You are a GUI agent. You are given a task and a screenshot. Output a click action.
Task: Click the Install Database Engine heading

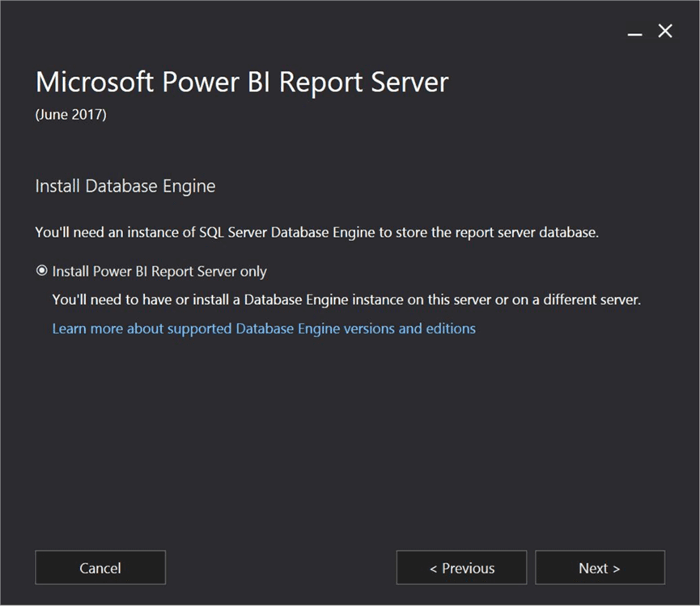coord(125,186)
